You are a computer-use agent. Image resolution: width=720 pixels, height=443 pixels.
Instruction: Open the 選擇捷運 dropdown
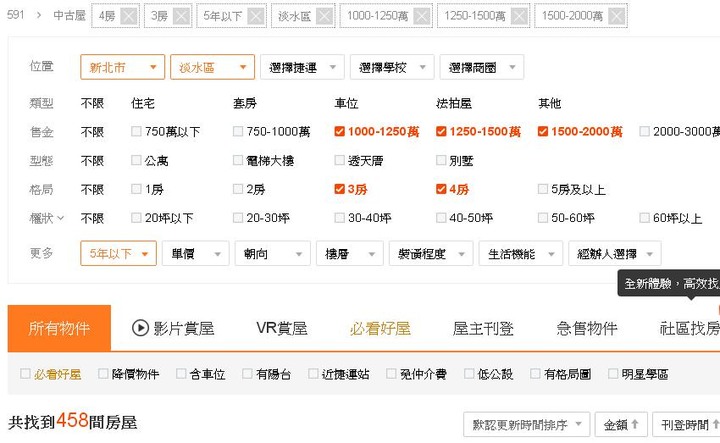[x=302, y=67]
